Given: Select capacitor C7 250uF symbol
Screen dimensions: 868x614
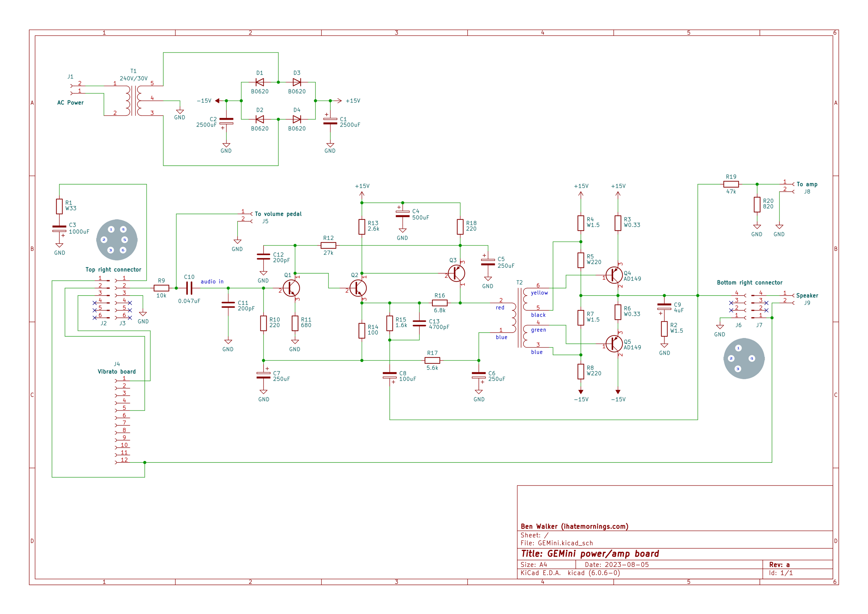Looking at the screenshot, I should [x=263, y=375].
